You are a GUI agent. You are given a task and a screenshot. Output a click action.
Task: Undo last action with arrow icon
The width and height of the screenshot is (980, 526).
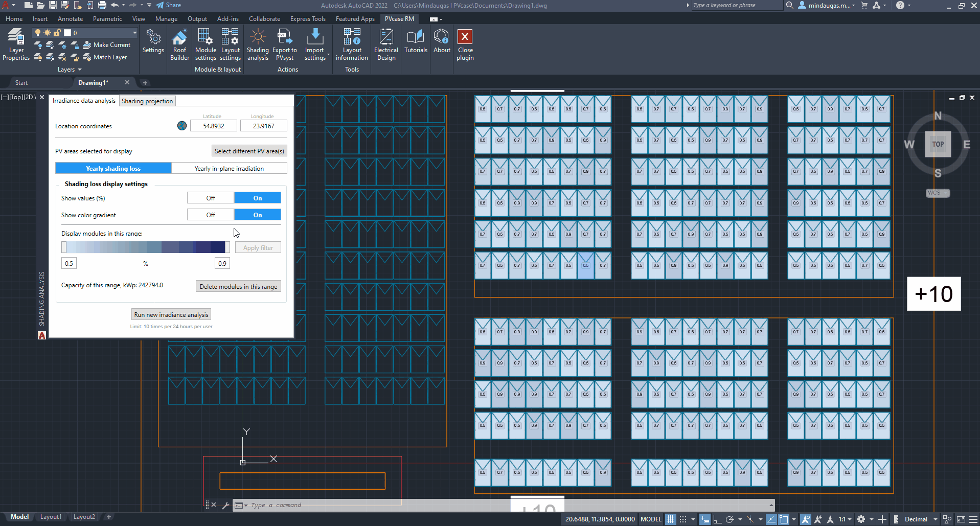(x=115, y=5)
